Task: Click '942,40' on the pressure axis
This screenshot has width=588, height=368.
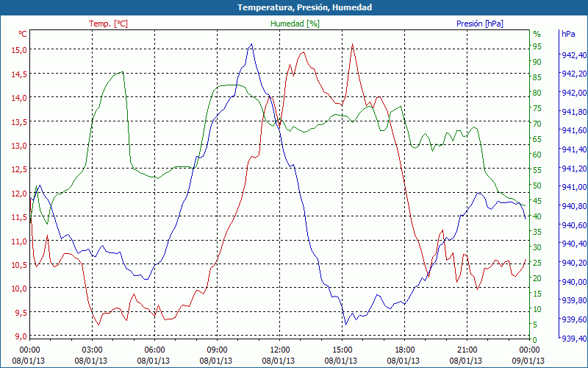Action: click(x=574, y=55)
